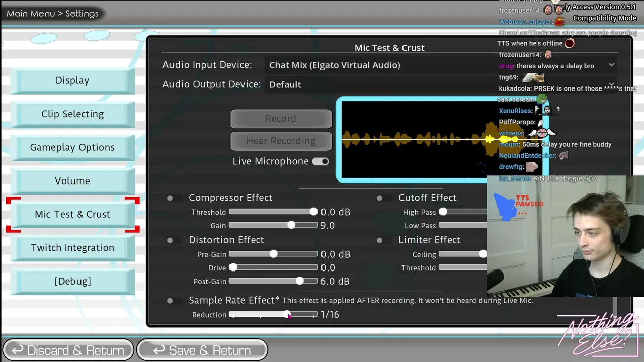This screenshot has height=362, width=644.
Task: Click the Record button
Action: click(281, 118)
